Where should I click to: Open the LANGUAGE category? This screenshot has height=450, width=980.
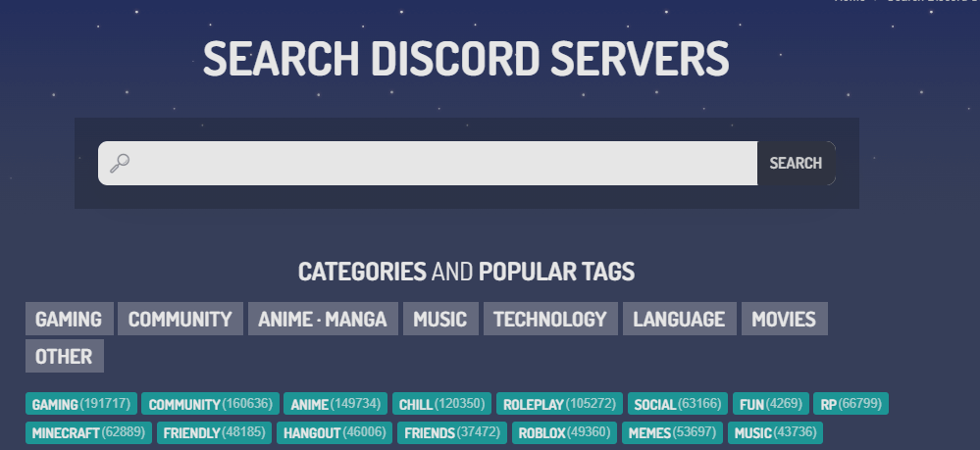679,319
